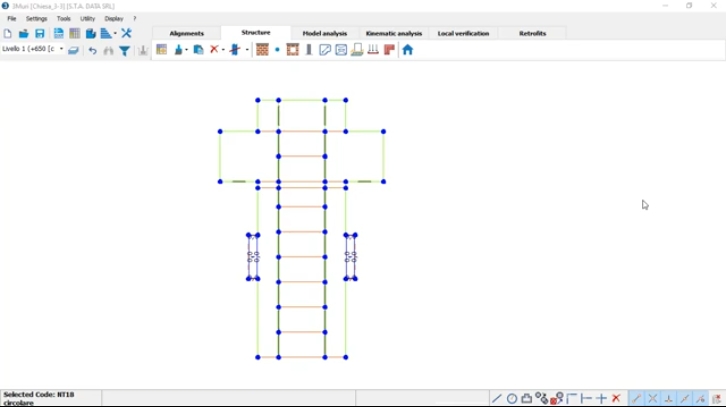
Task: Click the blue split element icon
Action: (x=235, y=50)
